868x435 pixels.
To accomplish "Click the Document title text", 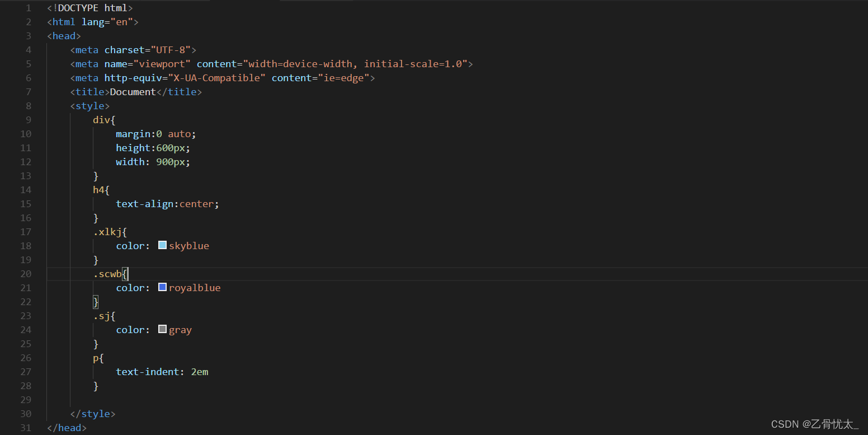I will (133, 91).
